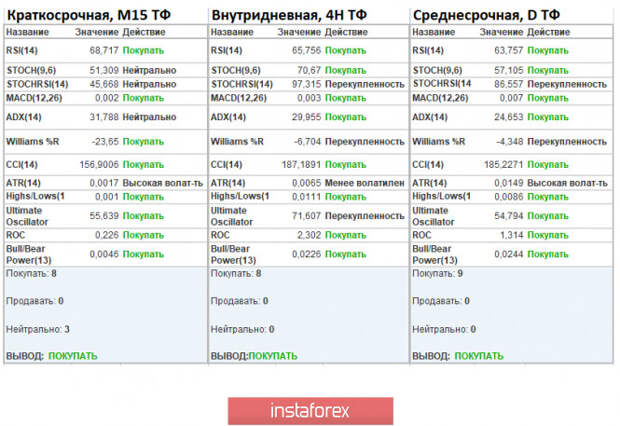This screenshot has width=620, height=426.
Task: Click the ATR(14) value 0,0149
Action: [508, 183]
